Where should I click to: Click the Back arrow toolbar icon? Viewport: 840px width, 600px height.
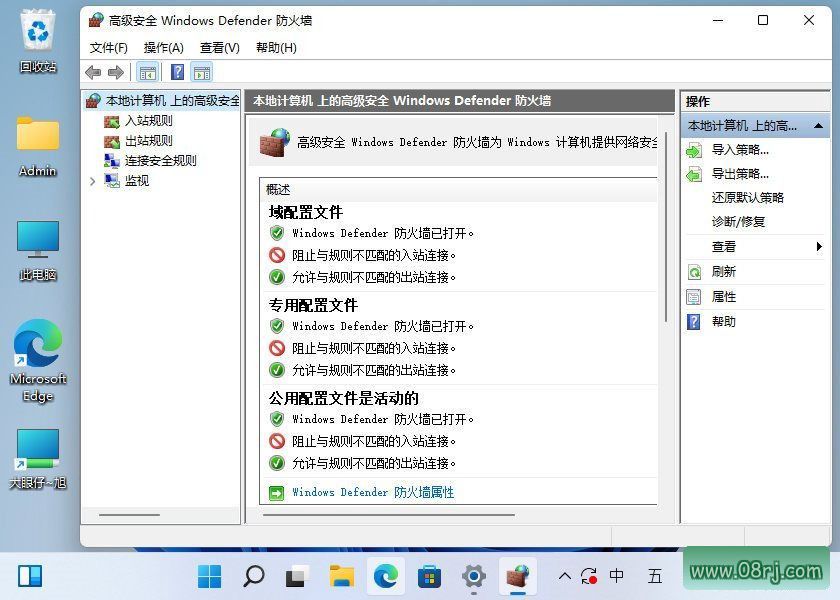pyautogui.click(x=93, y=72)
